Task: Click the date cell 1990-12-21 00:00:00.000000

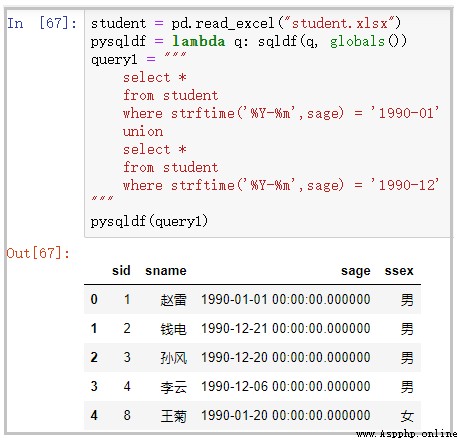Action: click(286, 328)
